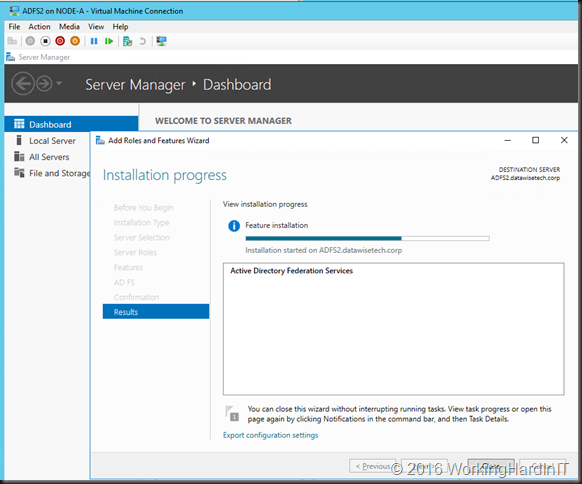The image size is (582, 484).
Task: Click the Server Manager back arrow
Action: pos(23,84)
